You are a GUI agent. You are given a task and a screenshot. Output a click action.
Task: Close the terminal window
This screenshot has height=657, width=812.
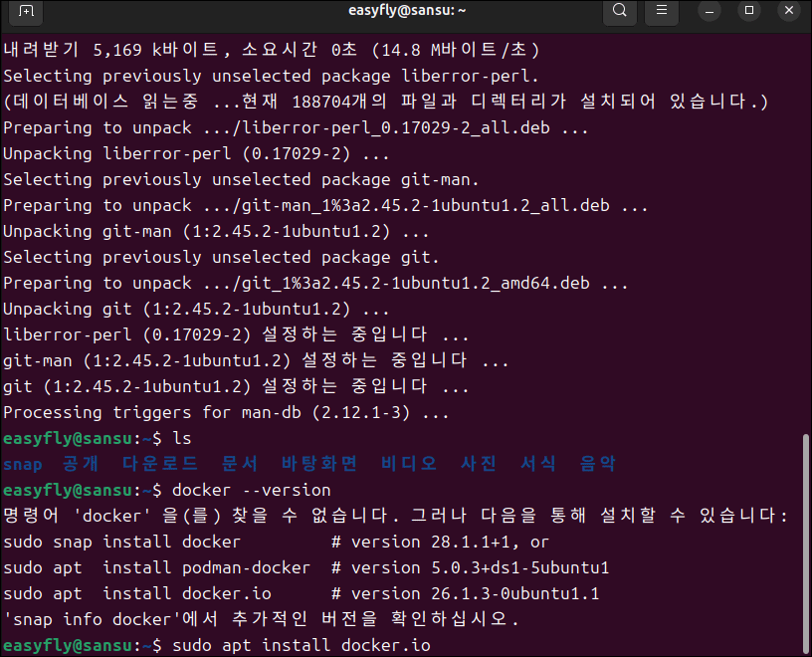coord(789,10)
